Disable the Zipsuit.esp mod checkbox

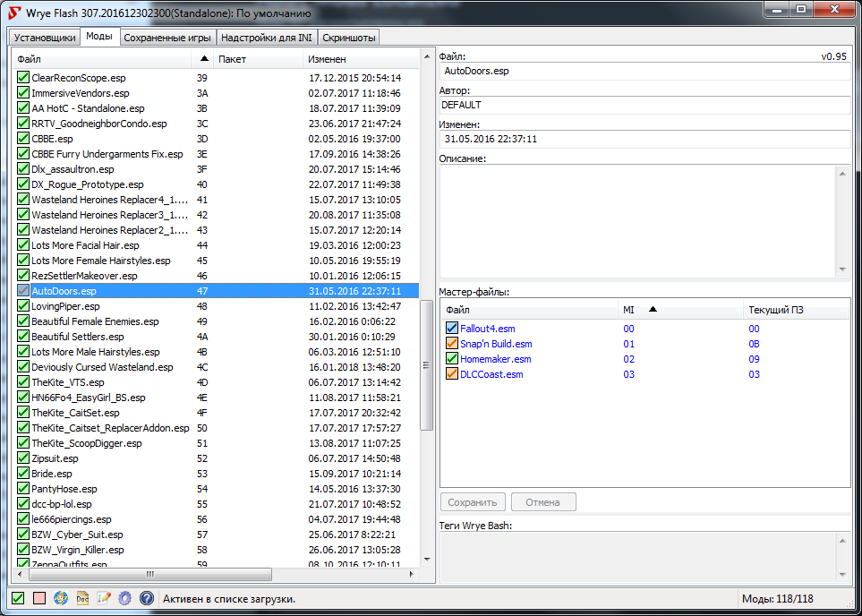(23, 458)
